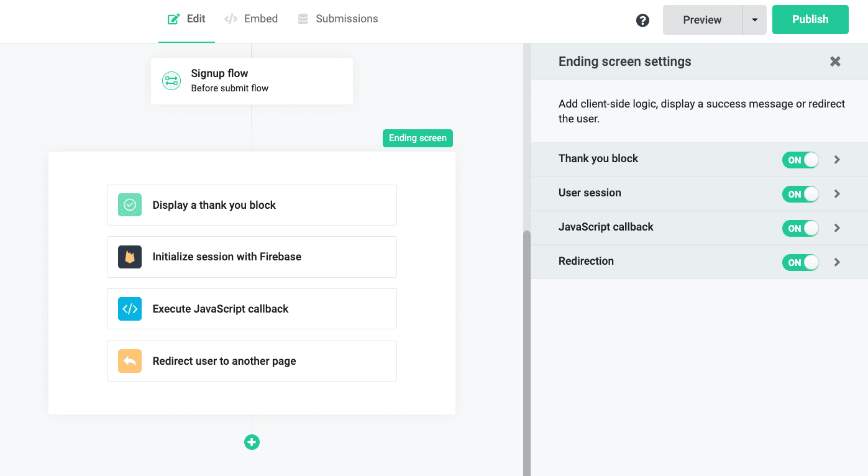Click the green thank you checkmark icon

tap(130, 205)
